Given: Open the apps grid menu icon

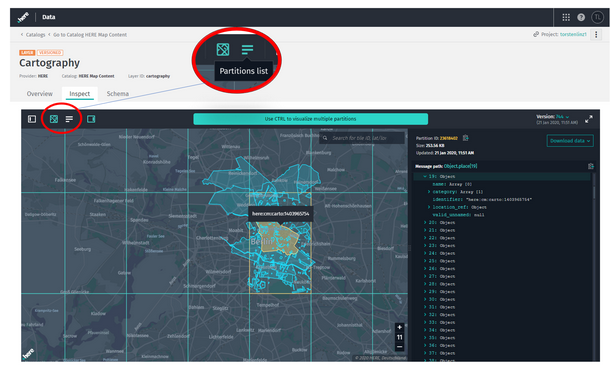Looking at the screenshot, I should (x=566, y=17).
